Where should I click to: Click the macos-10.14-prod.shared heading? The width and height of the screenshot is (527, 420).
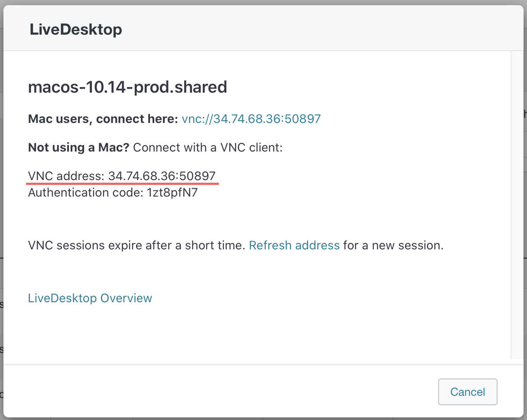click(127, 87)
